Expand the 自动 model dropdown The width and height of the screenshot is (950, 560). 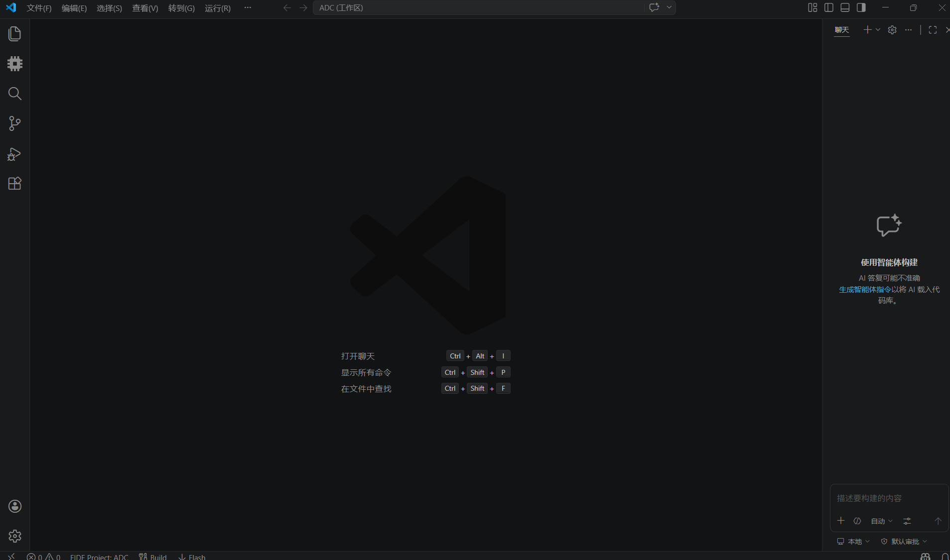tap(881, 521)
